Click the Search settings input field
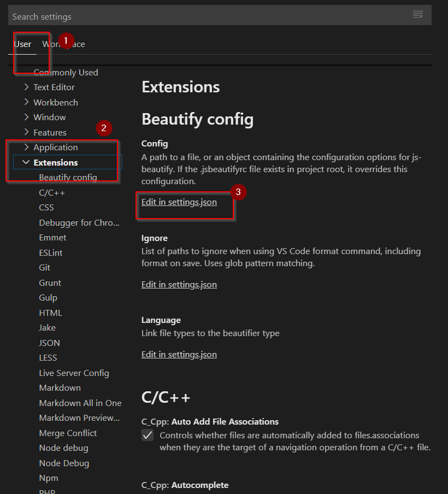The image size is (448, 494). click(x=164, y=15)
